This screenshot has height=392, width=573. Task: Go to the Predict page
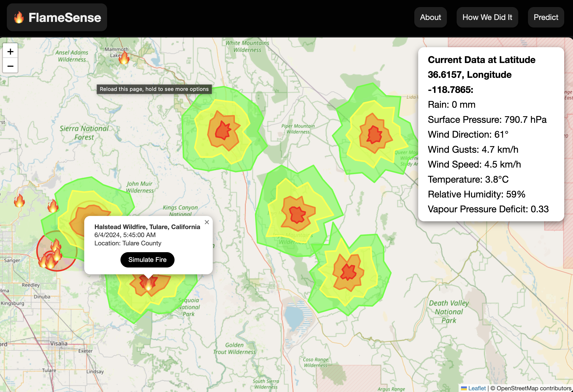546,17
